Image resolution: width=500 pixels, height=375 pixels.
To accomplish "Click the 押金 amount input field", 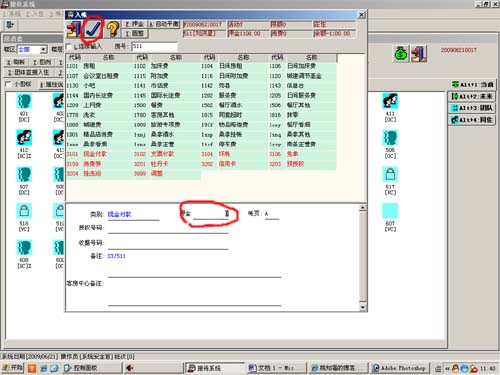I will tap(211, 214).
